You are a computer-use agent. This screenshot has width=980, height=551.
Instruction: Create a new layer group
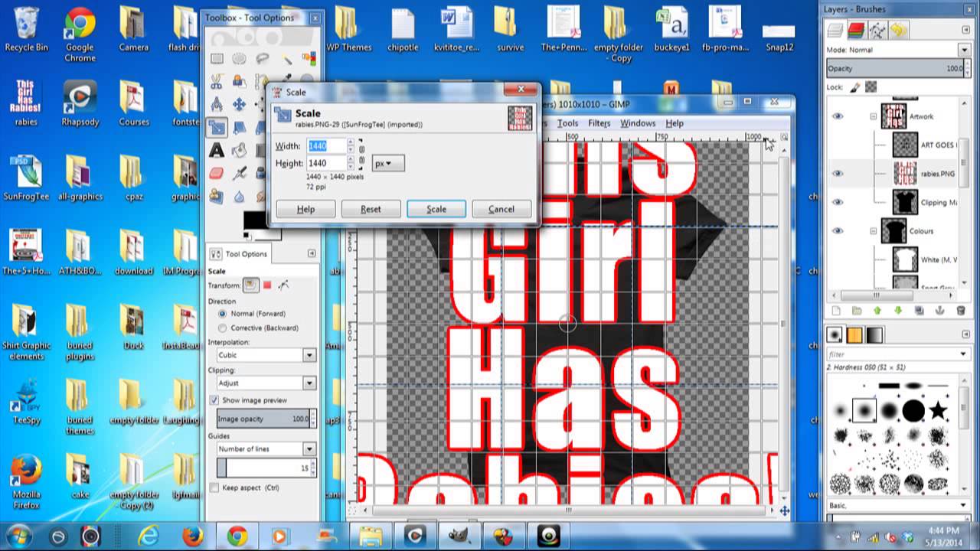coord(857,311)
